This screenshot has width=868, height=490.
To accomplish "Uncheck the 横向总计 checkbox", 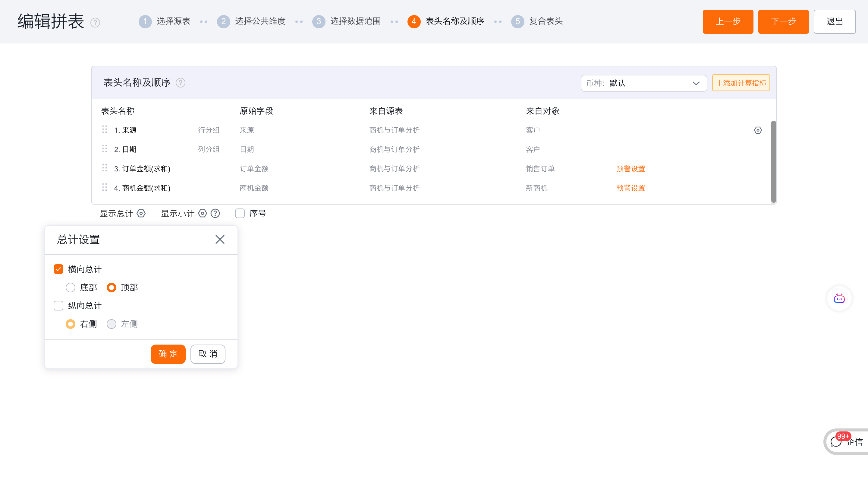I will click(59, 269).
